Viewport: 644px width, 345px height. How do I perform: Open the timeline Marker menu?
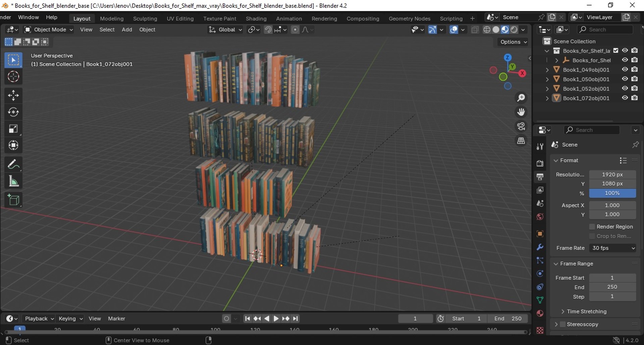(116, 318)
